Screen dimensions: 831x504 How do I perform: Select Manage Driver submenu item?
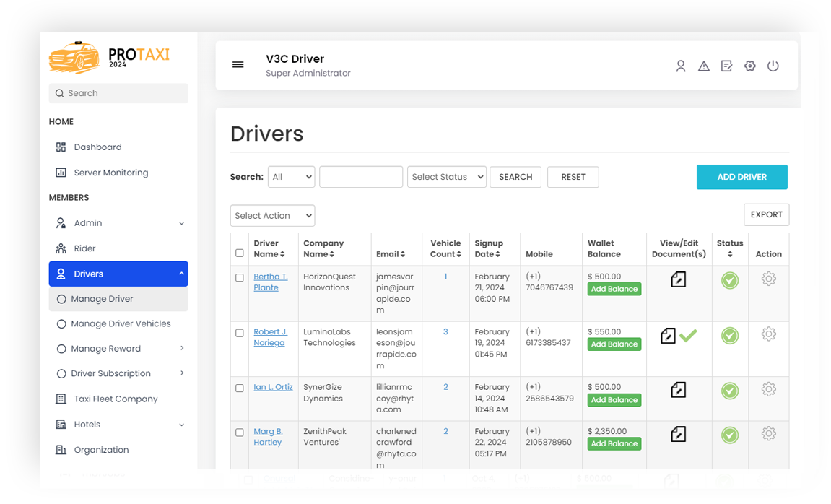coord(118,299)
